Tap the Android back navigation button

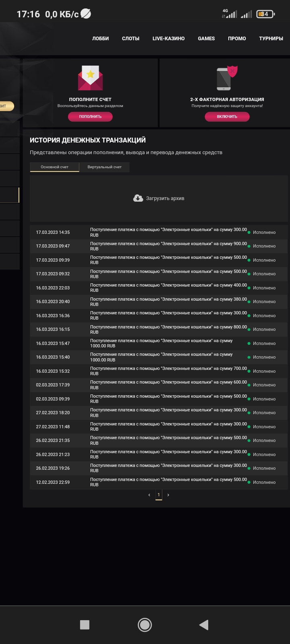(204, 625)
